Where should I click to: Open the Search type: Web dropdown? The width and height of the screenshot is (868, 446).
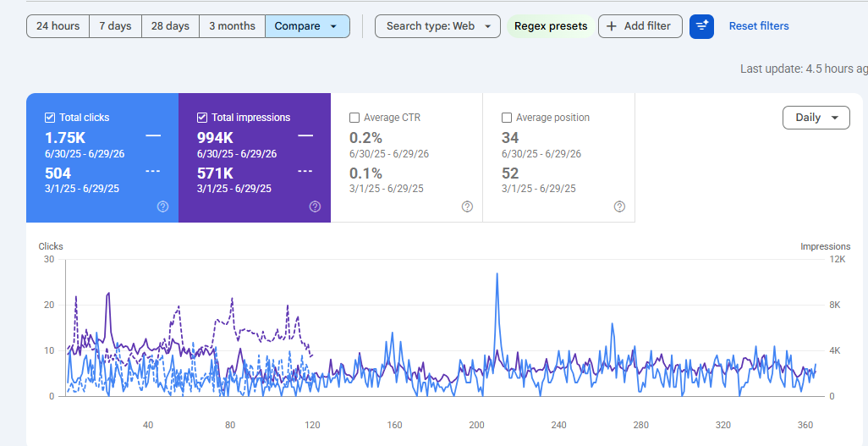click(x=437, y=26)
